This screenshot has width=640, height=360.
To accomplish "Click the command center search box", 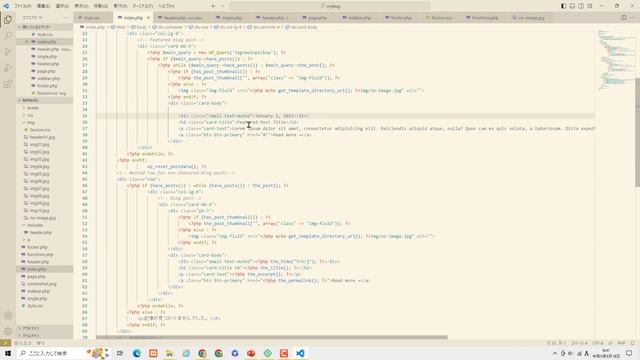I will tap(329, 6).
